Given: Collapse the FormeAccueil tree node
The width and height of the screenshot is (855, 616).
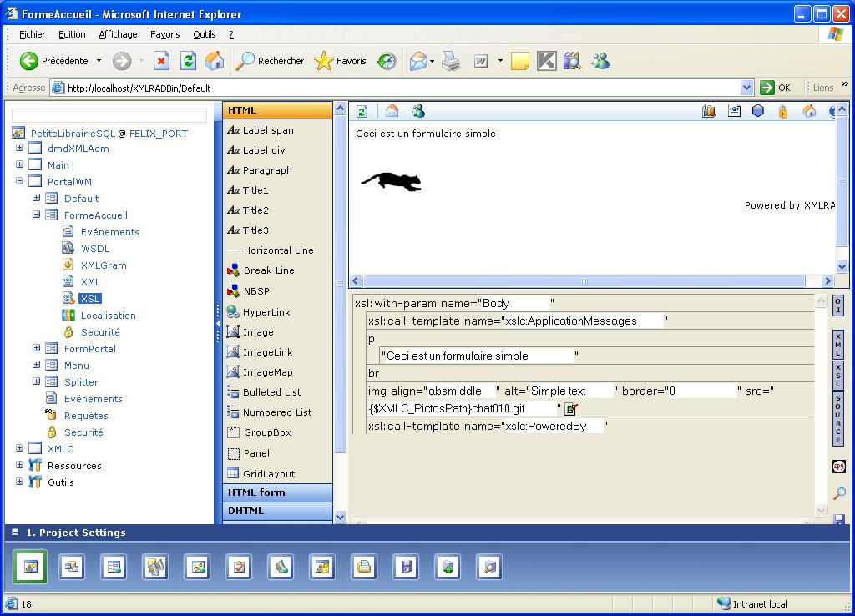Looking at the screenshot, I should click(x=37, y=215).
